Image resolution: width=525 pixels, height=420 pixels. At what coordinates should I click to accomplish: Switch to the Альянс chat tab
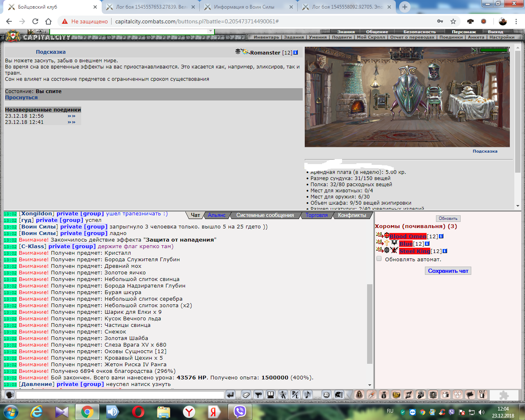coord(217,215)
